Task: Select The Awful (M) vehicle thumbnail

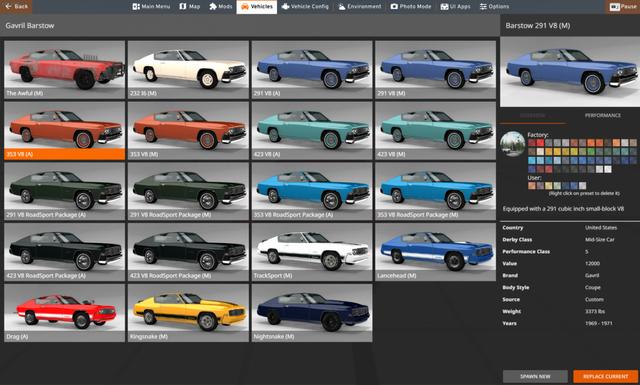Action: point(64,69)
